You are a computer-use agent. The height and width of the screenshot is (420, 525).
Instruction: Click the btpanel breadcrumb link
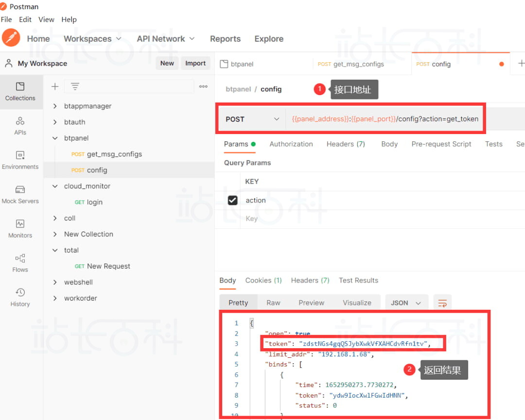pyautogui.click(x=238, y=89)
